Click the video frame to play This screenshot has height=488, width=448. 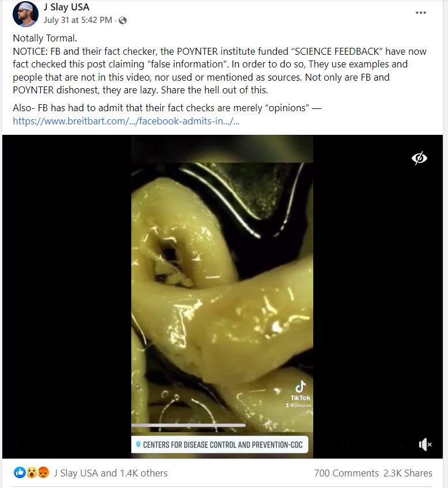pos(222,296)
